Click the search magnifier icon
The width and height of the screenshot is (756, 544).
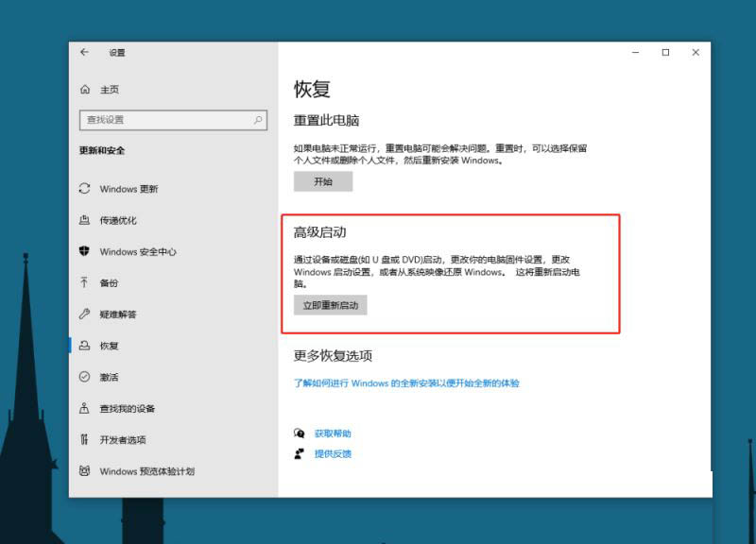click(258, 120)
